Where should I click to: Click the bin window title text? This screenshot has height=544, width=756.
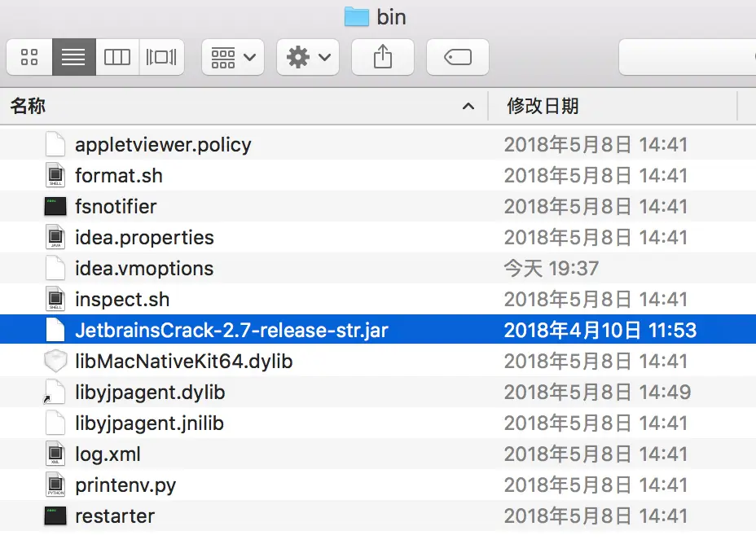(x=391, y=17)
